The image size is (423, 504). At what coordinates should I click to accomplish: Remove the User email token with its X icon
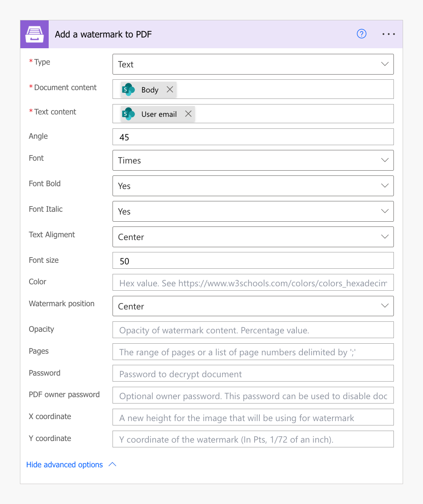(188, 114)
